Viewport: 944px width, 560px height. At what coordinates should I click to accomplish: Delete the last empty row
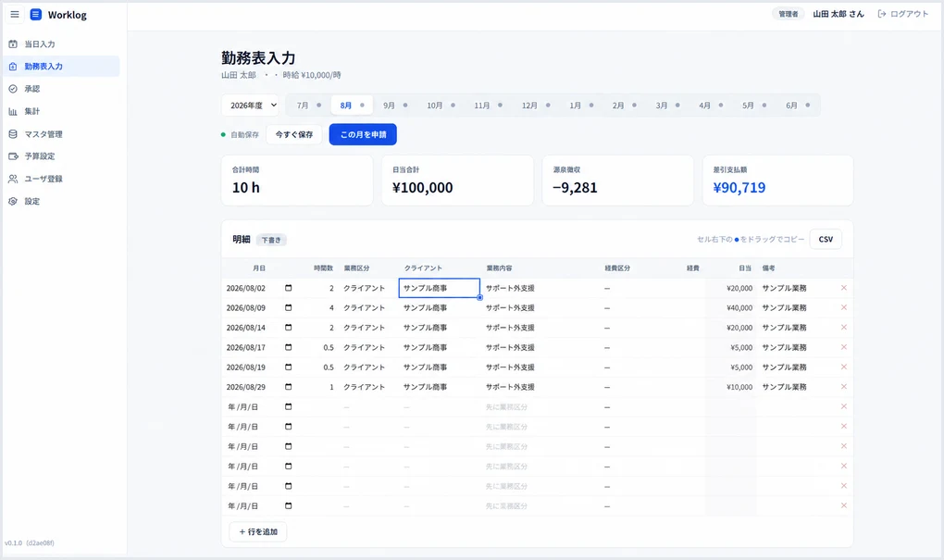(x=843, y=505)
